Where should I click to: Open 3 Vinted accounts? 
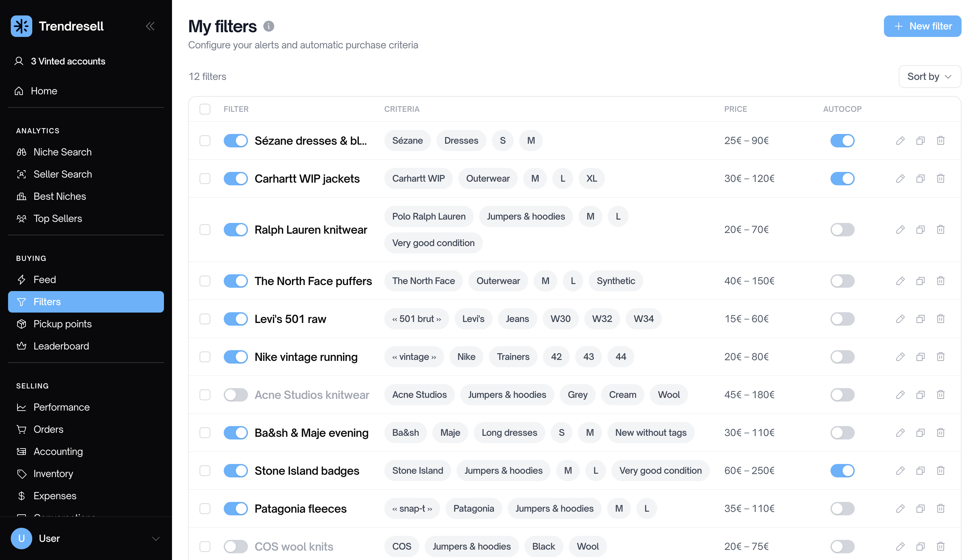[86, 61]
